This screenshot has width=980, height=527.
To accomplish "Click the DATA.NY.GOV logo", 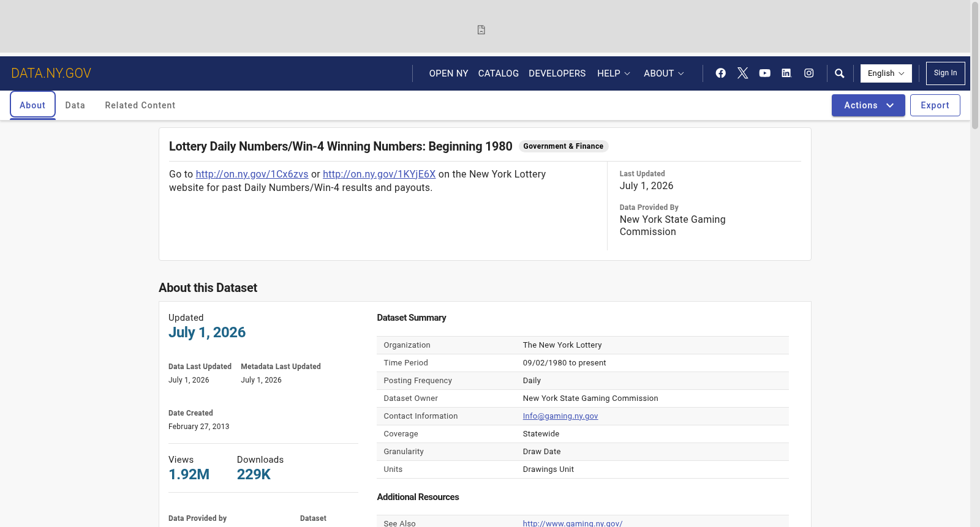I will [x=51, y=73].
